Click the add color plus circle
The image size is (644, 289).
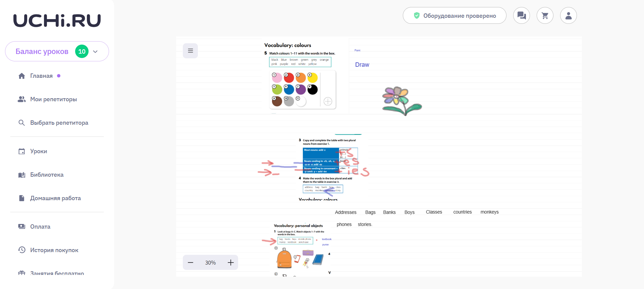pos(328,101)
